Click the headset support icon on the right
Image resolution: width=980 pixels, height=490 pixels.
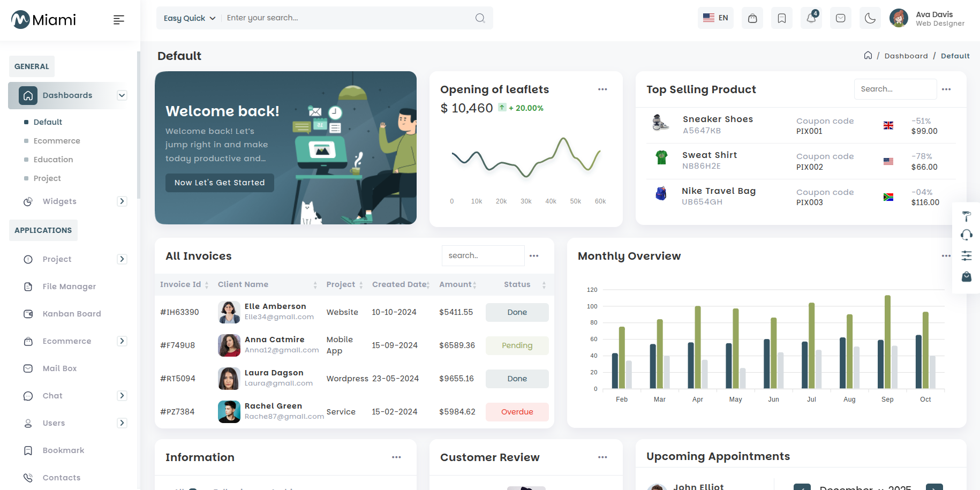tap(966, 235)
